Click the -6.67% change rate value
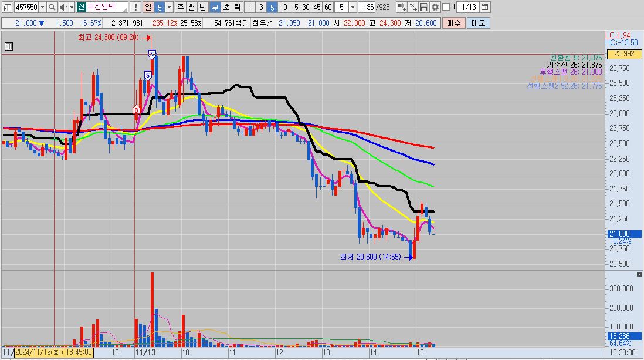The height and width of the screenshot is (360, 644). coord(90,23)
